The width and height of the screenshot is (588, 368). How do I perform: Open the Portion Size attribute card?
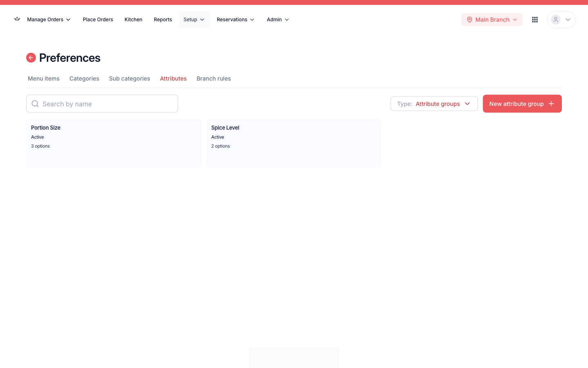[x=114, y=143]
